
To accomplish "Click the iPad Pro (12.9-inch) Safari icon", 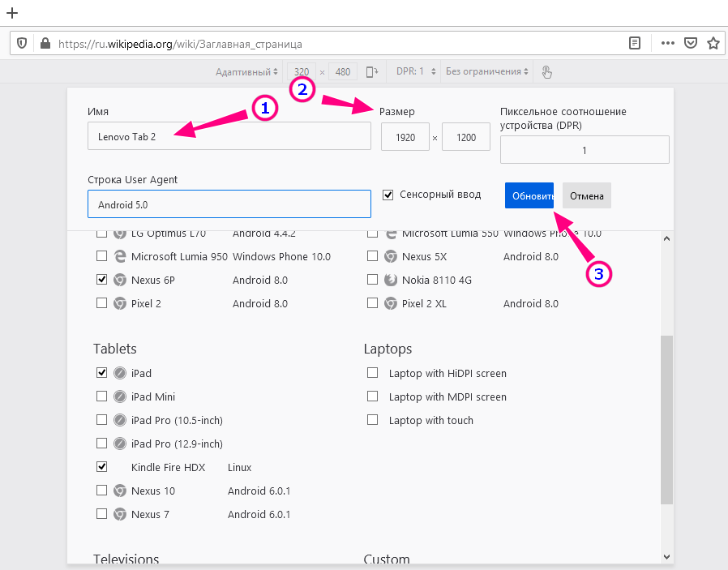I will [x=120, y=444].
